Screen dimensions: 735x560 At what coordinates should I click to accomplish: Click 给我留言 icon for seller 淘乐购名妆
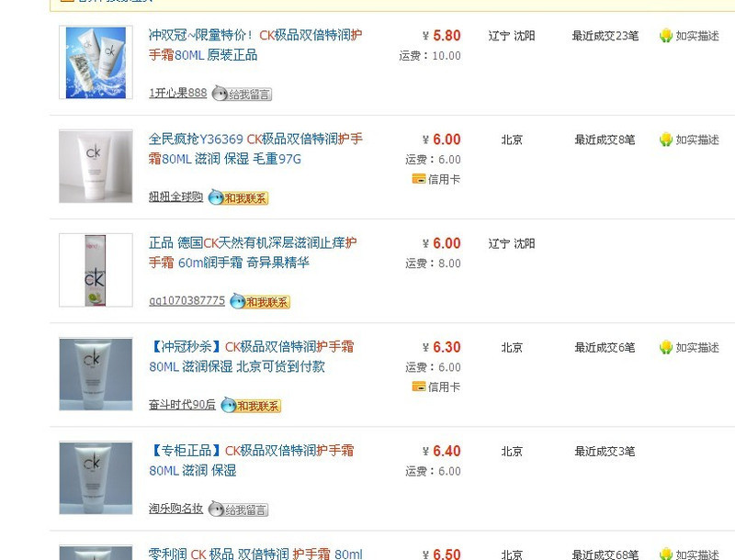point(238,509)
